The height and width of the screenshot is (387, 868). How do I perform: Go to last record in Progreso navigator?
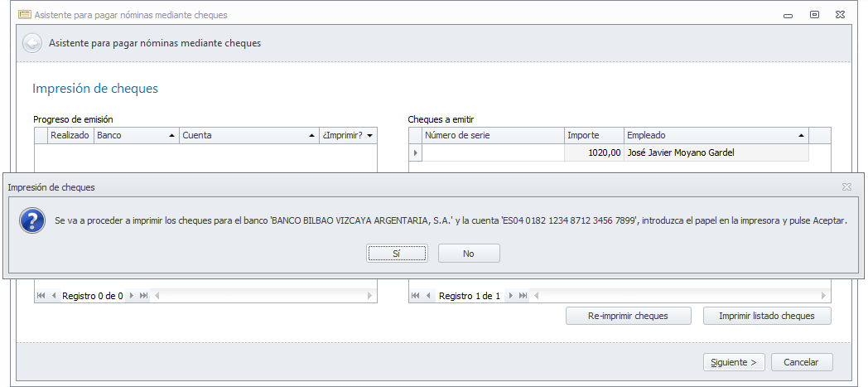pyautogui.click(x=144, y=296)
